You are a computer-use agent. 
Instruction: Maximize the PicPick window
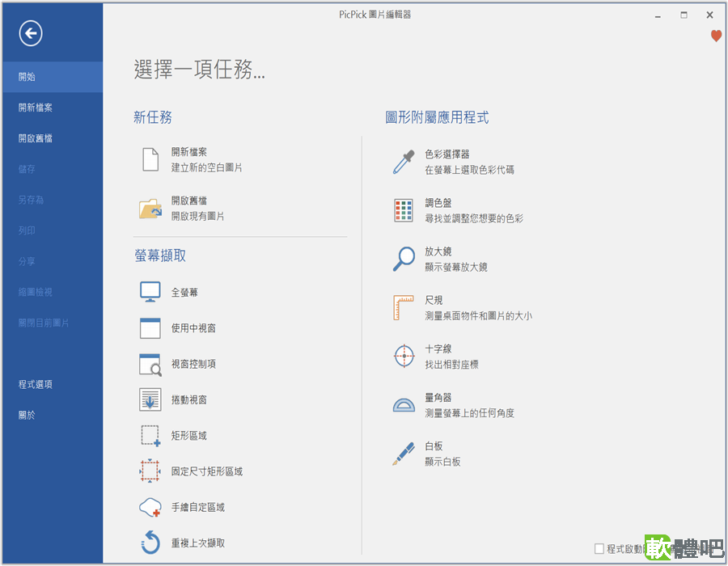coord(684,15)
